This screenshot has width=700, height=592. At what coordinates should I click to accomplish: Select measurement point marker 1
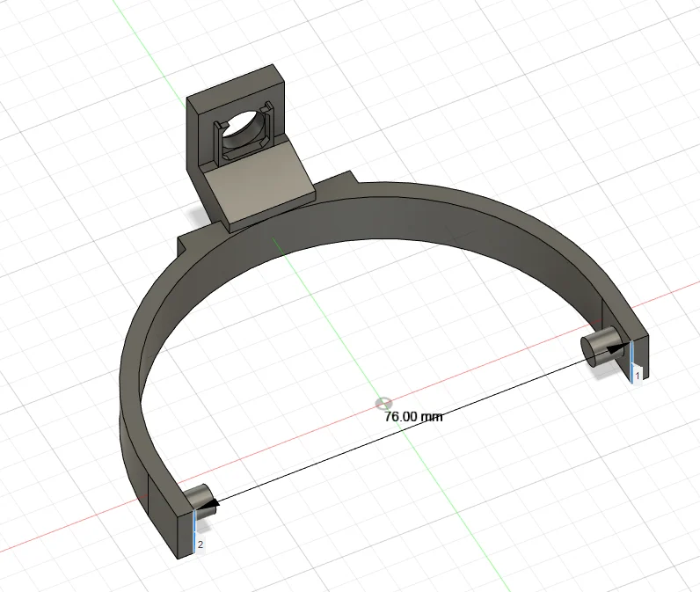[x=638, y=376]
